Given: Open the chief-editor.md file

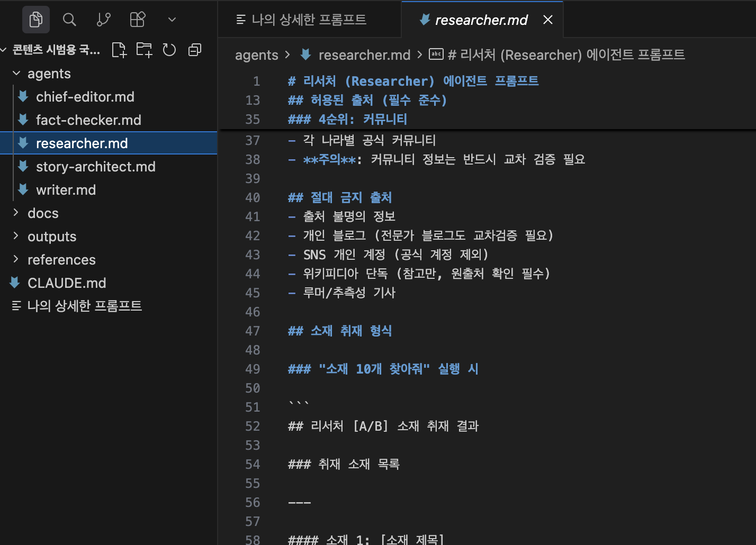Looking at the screenshot, I should [85, 96].
